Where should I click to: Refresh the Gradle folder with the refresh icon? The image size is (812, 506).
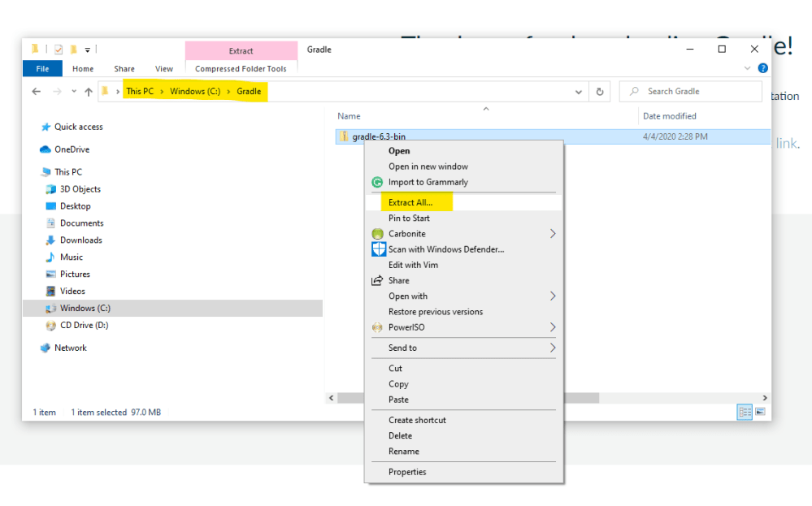(600, 91)
